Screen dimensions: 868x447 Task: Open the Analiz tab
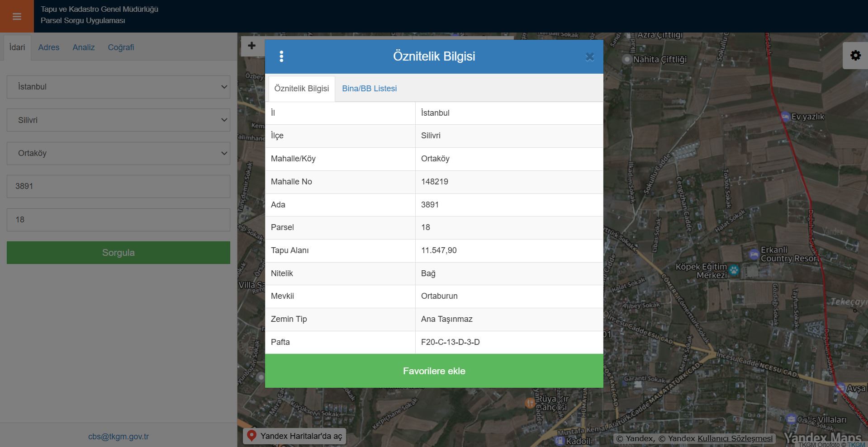click(84, 47)
